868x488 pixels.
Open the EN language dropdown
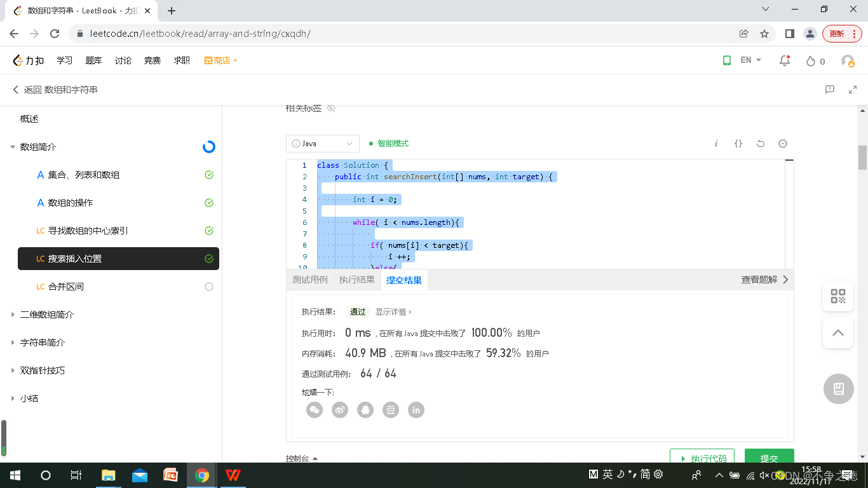pos(751,60)
